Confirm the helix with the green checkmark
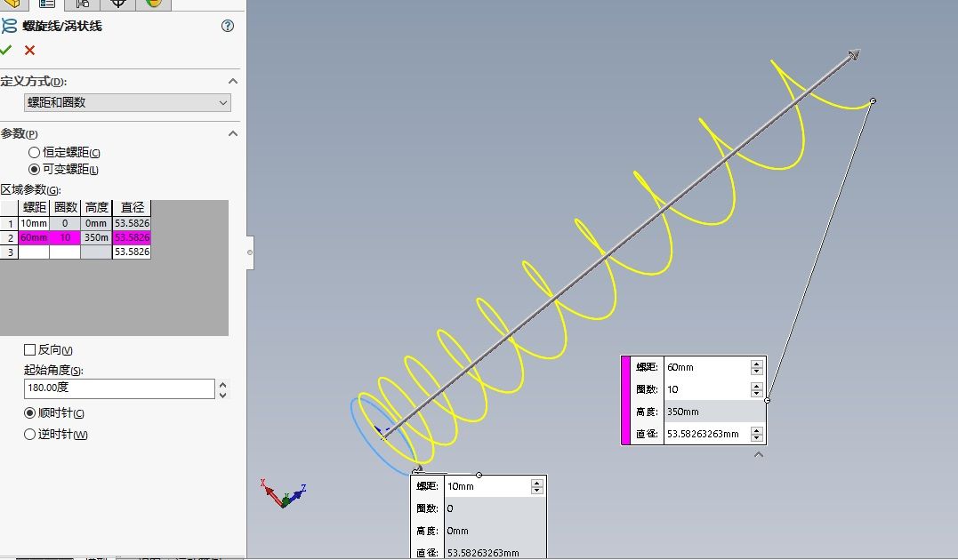 click(x=7, y=51)
